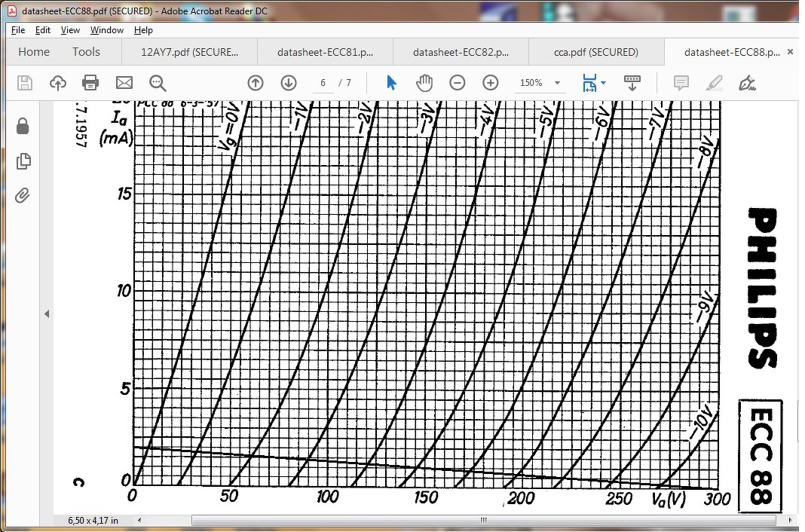The width and height of the screenshot is (805, 532).
Task: Select the arrow Selection tool
Action: coord(391,83)
